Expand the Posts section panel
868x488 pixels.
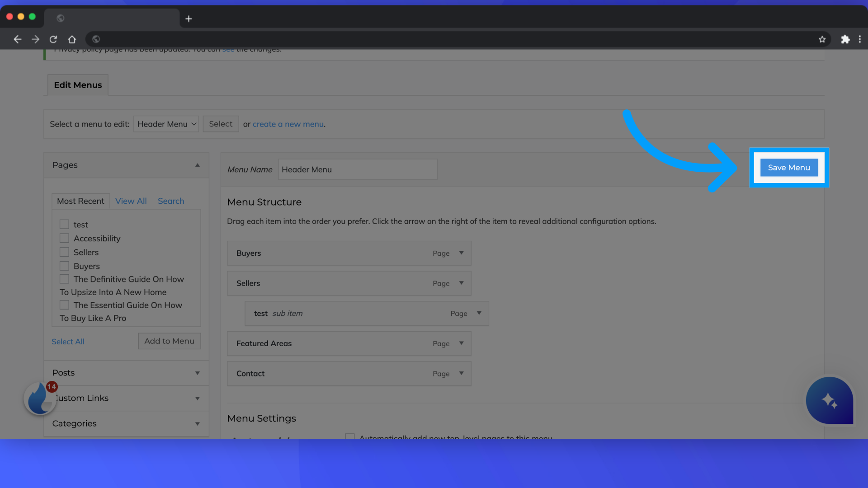(196, 372)
